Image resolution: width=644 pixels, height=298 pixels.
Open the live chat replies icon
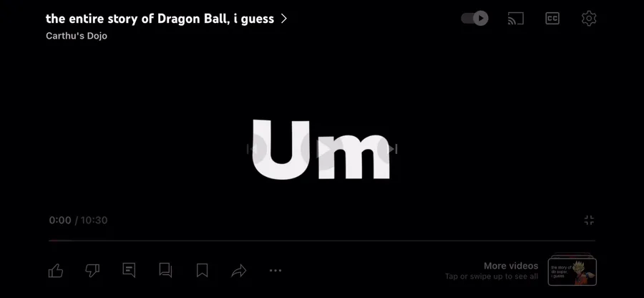[165, 271]
